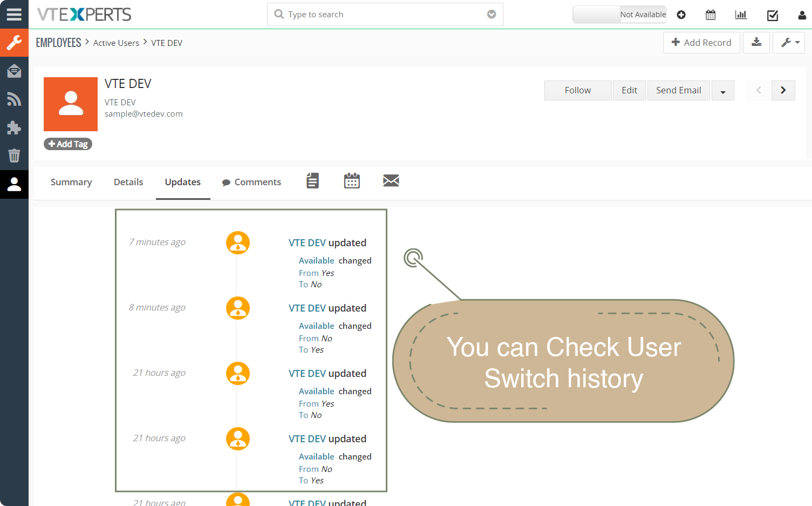Click the quick create plus icon

point(681,15)
